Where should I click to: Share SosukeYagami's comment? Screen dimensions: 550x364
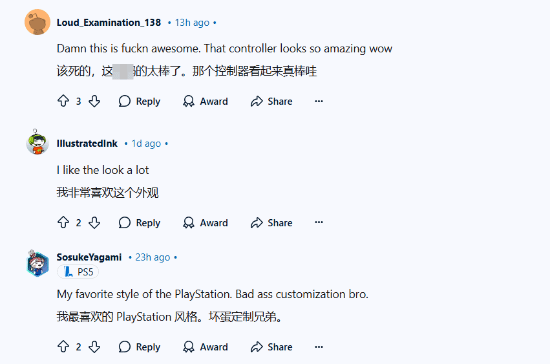click(x=271, y=347)
